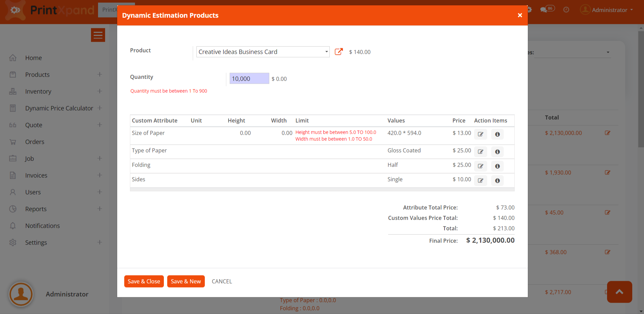The image size is (644, 314).
Task: Show info for Type of Paper
Action: click(x=497, y=152)
